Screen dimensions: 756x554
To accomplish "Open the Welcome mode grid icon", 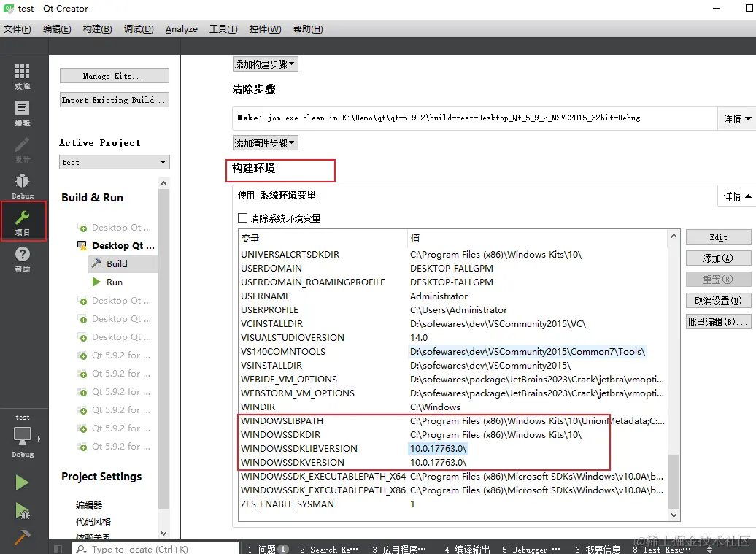I will pos(22,76).
